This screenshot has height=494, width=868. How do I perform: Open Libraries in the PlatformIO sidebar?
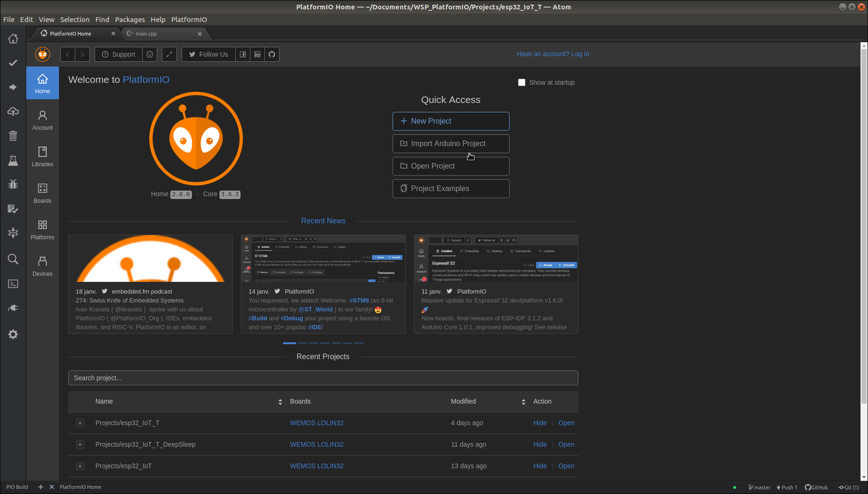pyautogui.click(x=43, y=156)
